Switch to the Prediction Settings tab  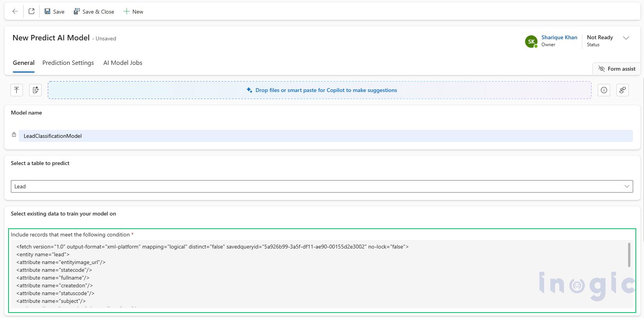pyautogui.click(x=68, y=63)
